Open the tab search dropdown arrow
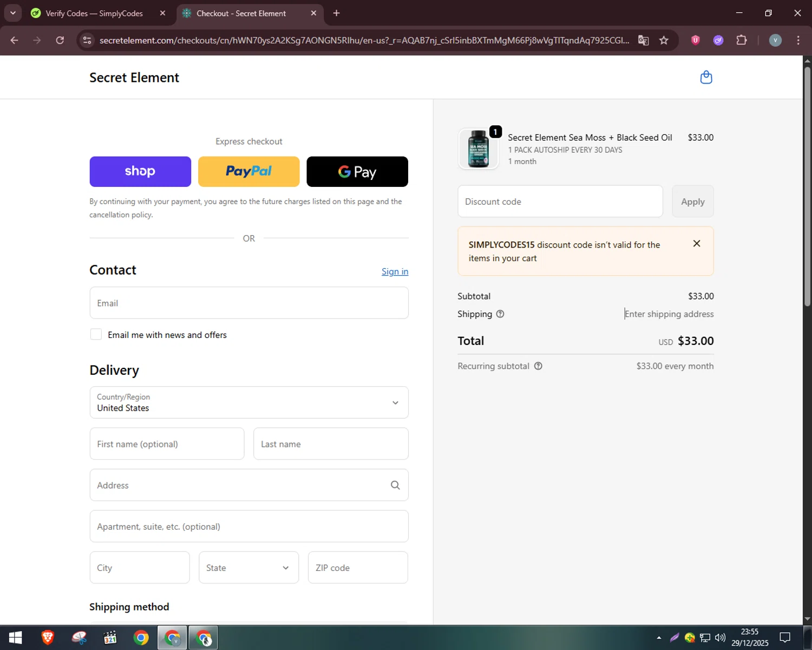The width and height of the screenshot is (812, 650). coord(12,13)
